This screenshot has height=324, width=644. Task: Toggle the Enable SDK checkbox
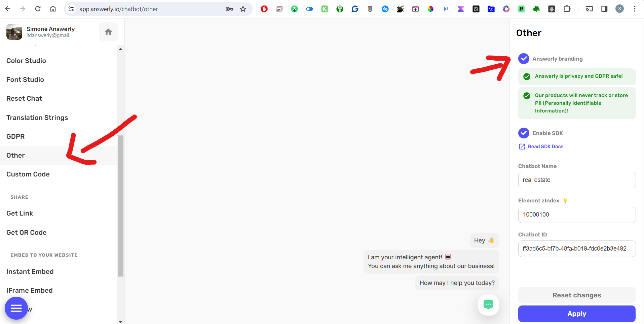click(524, 133)
